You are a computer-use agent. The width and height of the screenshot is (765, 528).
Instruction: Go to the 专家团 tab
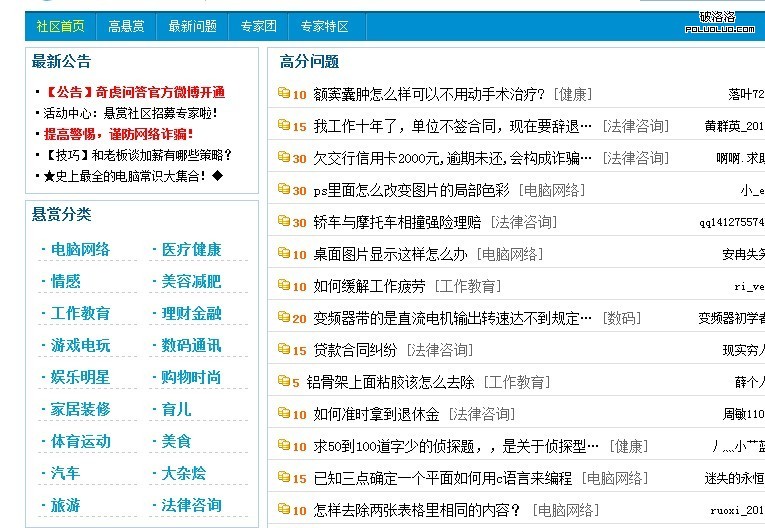(258, 26)
